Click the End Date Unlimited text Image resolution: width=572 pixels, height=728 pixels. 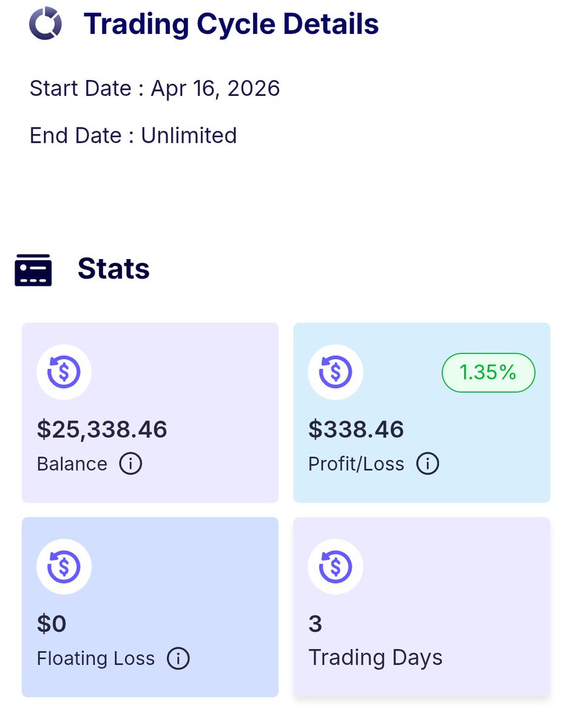[133, 135]
